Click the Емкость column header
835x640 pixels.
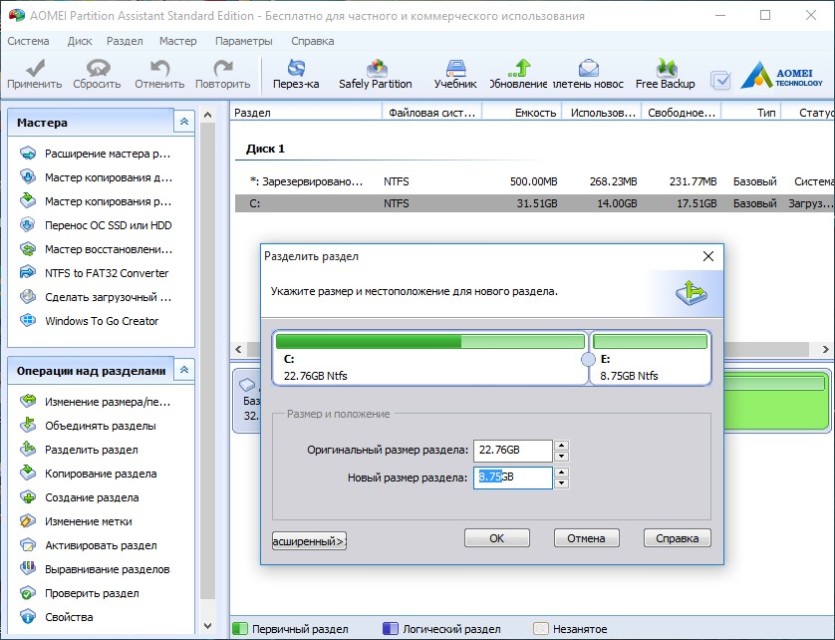(x=522, y=112)
